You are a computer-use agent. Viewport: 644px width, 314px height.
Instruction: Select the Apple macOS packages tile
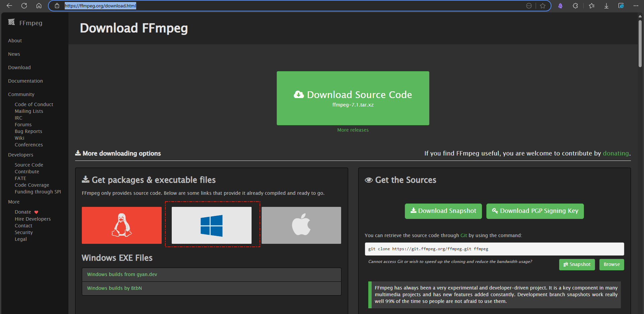click(301, 225)
